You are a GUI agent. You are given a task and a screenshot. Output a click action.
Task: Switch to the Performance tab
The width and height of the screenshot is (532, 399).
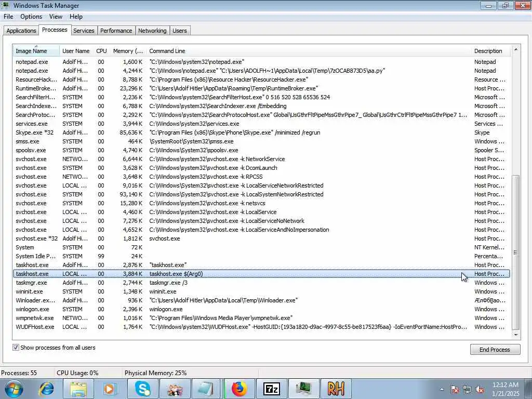tap(116, 31)
